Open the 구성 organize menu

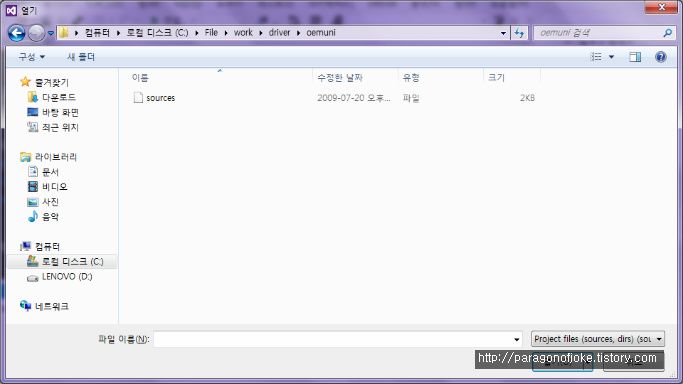pos(31,57)
